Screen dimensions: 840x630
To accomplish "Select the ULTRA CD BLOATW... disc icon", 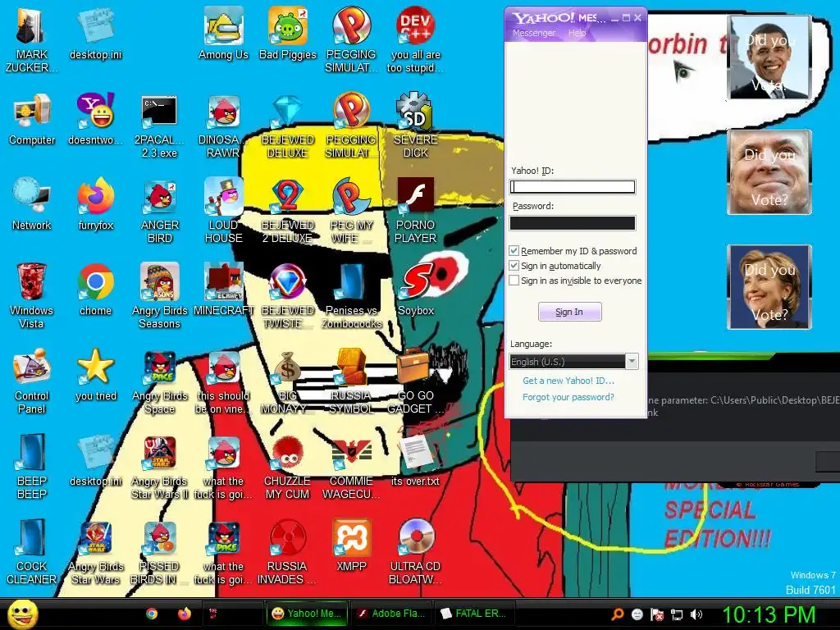I will pyautogui.click(x=416, y=551).
